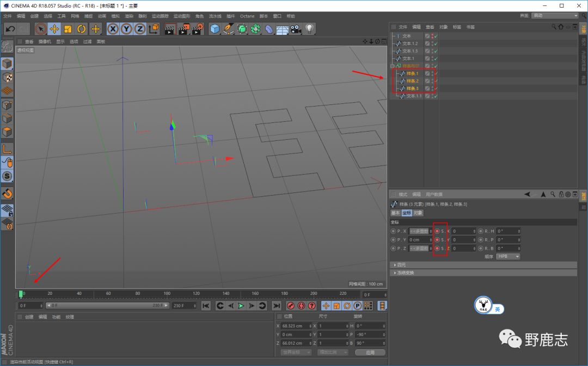The image size is (588, 366).
Task: Open the HPB rotation order dropdown
Action: (508, 256)
